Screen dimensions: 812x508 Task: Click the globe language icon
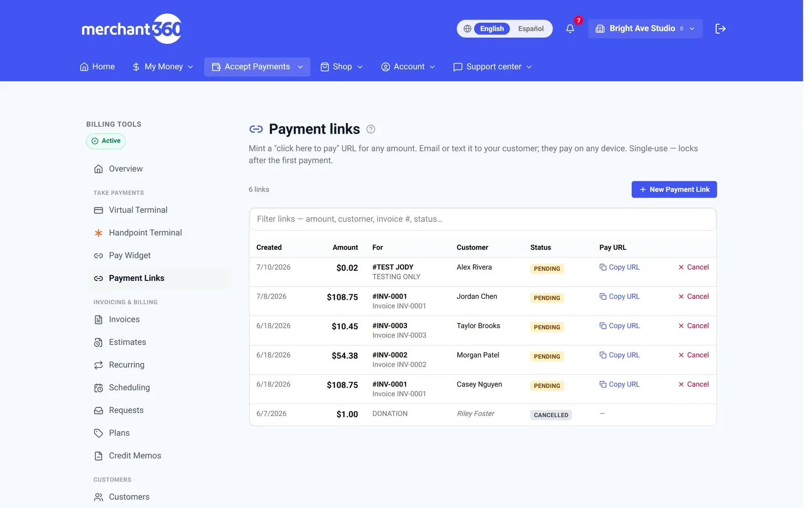[467, 28]
